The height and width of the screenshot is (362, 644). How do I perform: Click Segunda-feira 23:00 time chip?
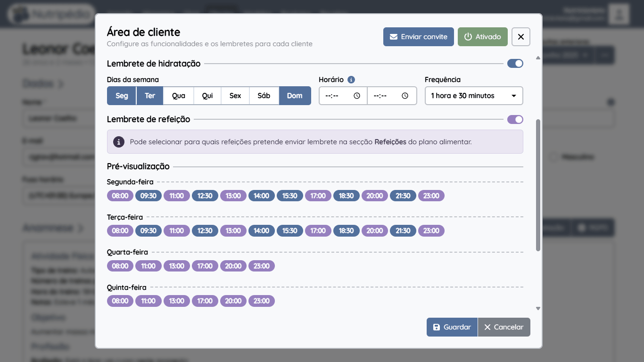coord(431,196)
